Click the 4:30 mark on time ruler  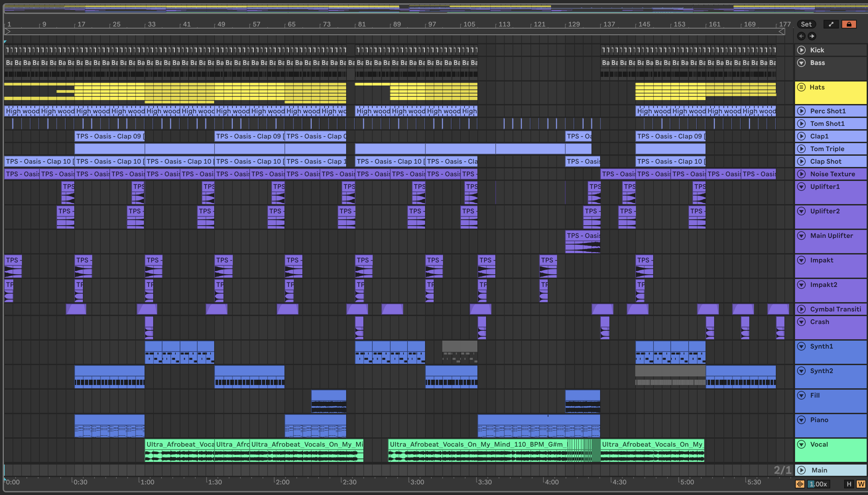click(619, 482)
